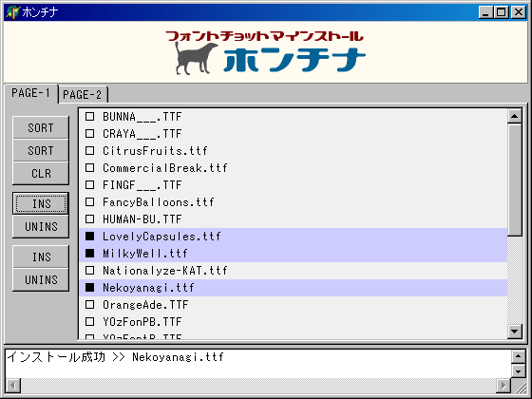532x399 pixels.
Task: Click the horizontal scroll right arrow
Action: [x=503, y=386]
